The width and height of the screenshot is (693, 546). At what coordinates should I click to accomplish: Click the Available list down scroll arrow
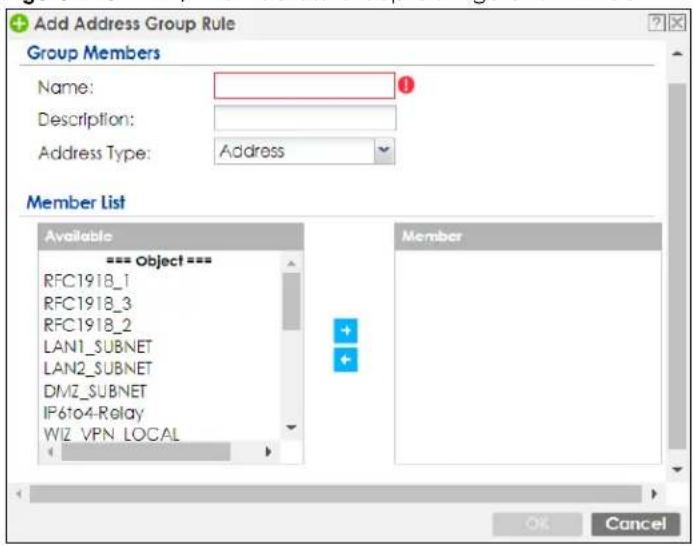click(291, 427)
